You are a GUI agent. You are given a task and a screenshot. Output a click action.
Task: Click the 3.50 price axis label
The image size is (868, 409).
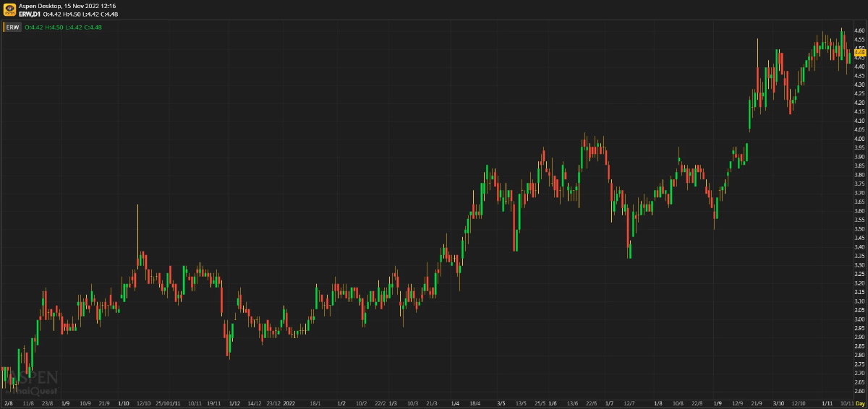point(859,229)
